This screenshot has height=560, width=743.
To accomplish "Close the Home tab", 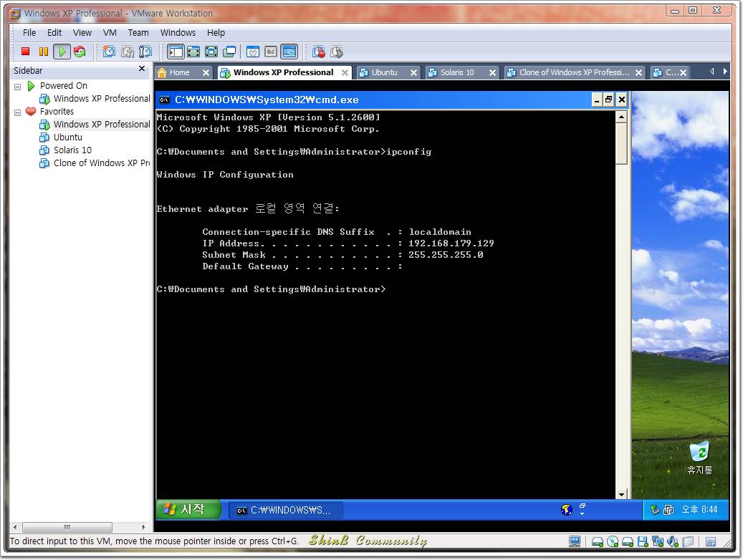I will pos(206,72).
